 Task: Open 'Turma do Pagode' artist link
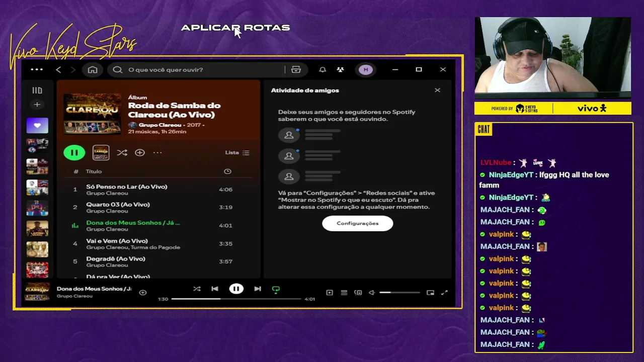coord(156,247)
